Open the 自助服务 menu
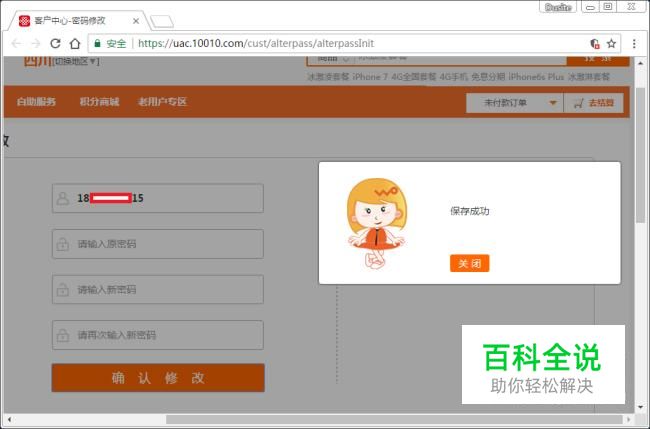Screen dimensions: 650x429 pos(36,102)
